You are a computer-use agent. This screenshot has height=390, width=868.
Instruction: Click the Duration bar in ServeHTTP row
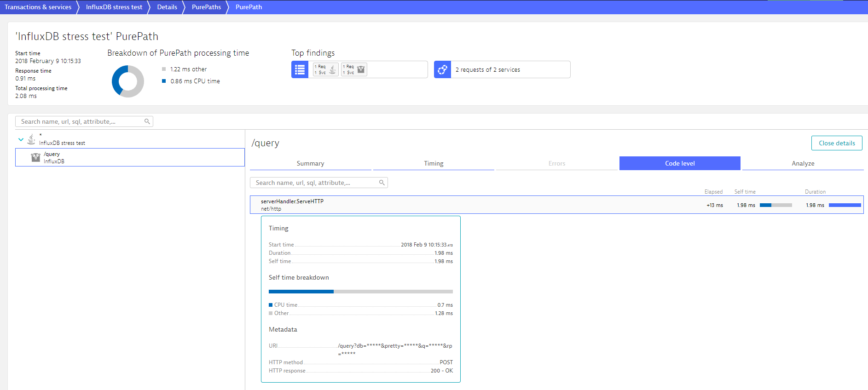click(845, 205)
